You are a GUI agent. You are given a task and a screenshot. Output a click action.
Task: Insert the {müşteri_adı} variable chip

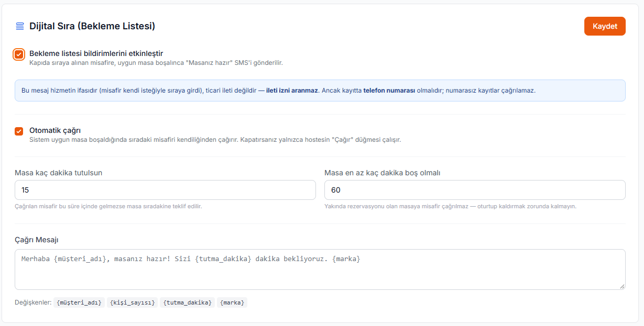[x=79, y=302]
